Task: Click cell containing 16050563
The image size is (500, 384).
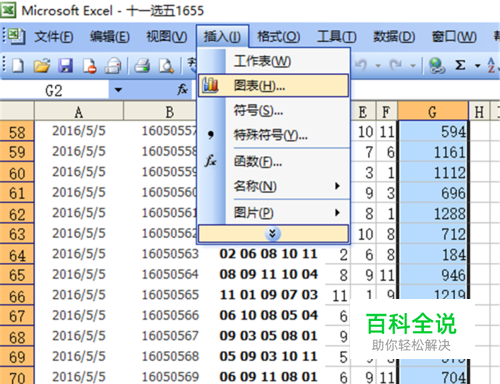Action: pos(170,254)
